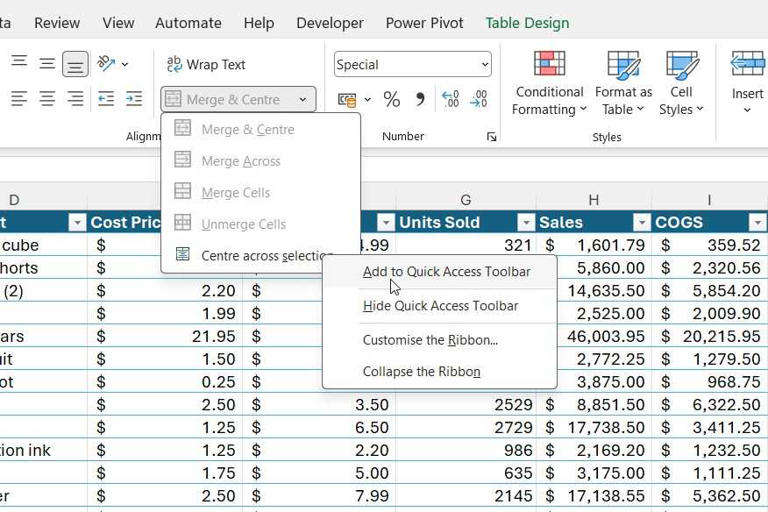768x512 pixels.
Task: Select COGS cell 359.52
Action: point(710,245)
